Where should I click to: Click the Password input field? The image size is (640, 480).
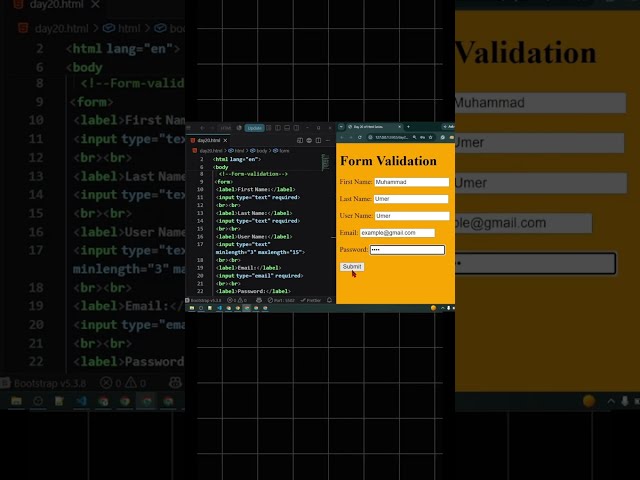pyautogui.click(x=407, y=250)
